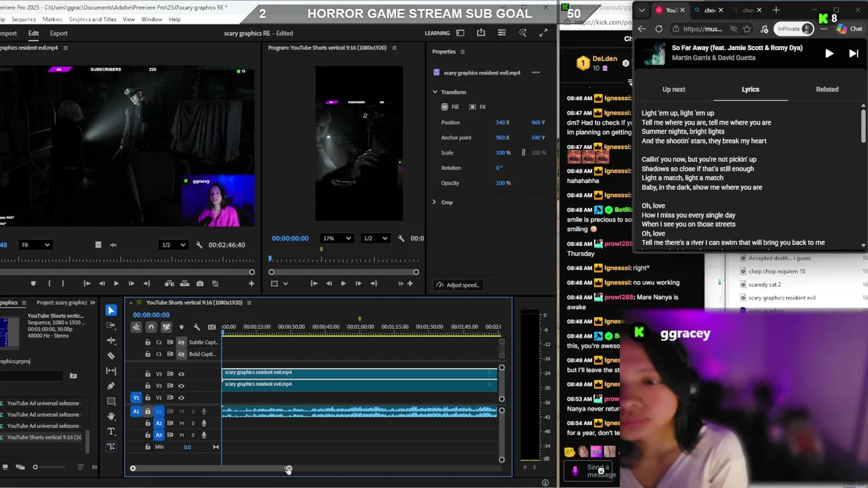This screenshot has width=868, height=488.
Task: Open Source monitor zoom level dropdown 'Fit'
Action: pyautogui.click(x=36, y=245)
